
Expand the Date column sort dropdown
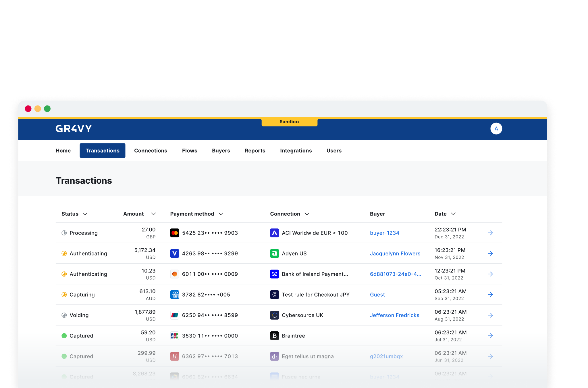[454, 214]
